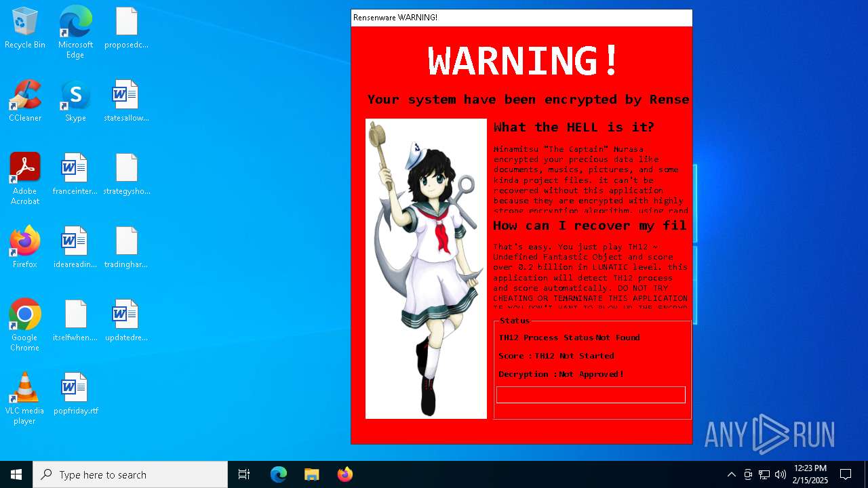Select the strategysho... blank file
Image resolution: width=868 pixels, height=488 pixels.
point(127,175)
